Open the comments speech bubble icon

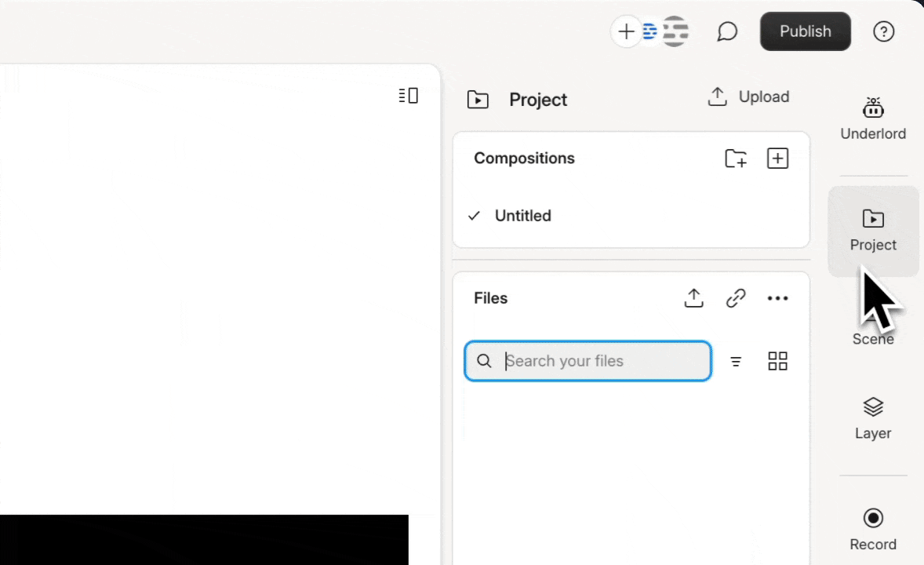[727, 31]
